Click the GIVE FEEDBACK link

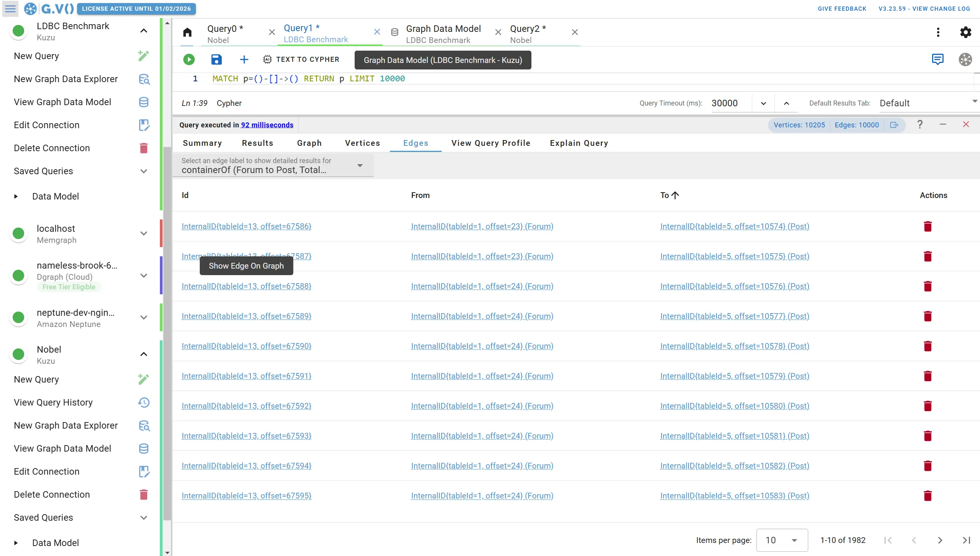pyautogui.click(x=842, y=8)
